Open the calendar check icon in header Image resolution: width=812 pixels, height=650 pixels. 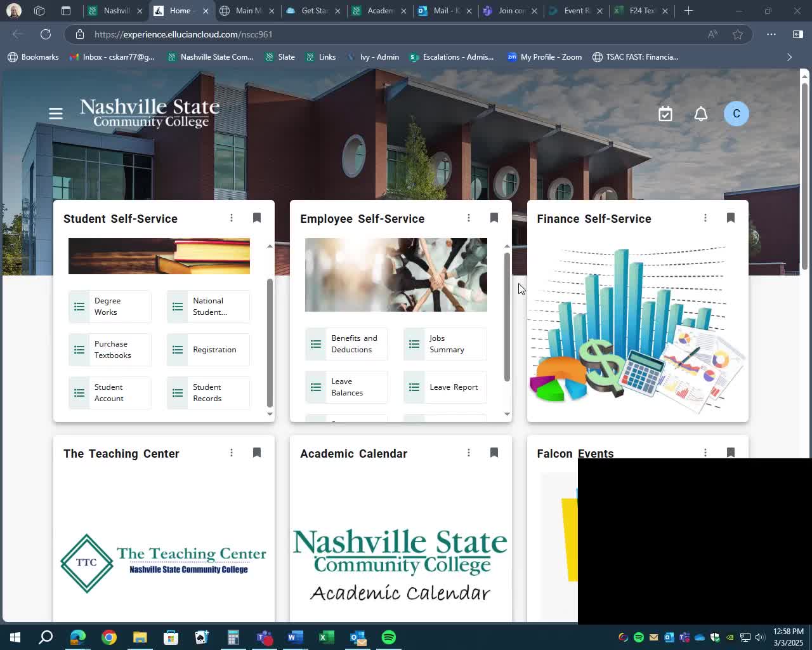point(665,114)
